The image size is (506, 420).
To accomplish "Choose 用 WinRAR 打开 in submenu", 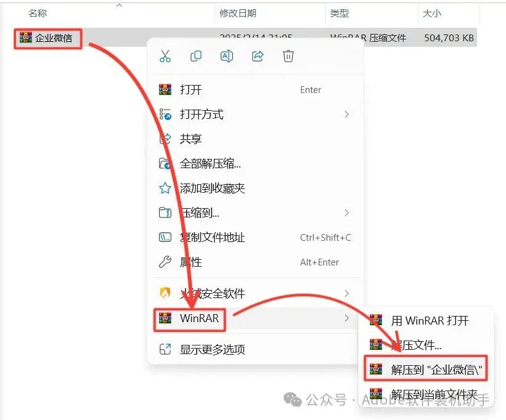I will pyautogui.click(x=426, y=321).
